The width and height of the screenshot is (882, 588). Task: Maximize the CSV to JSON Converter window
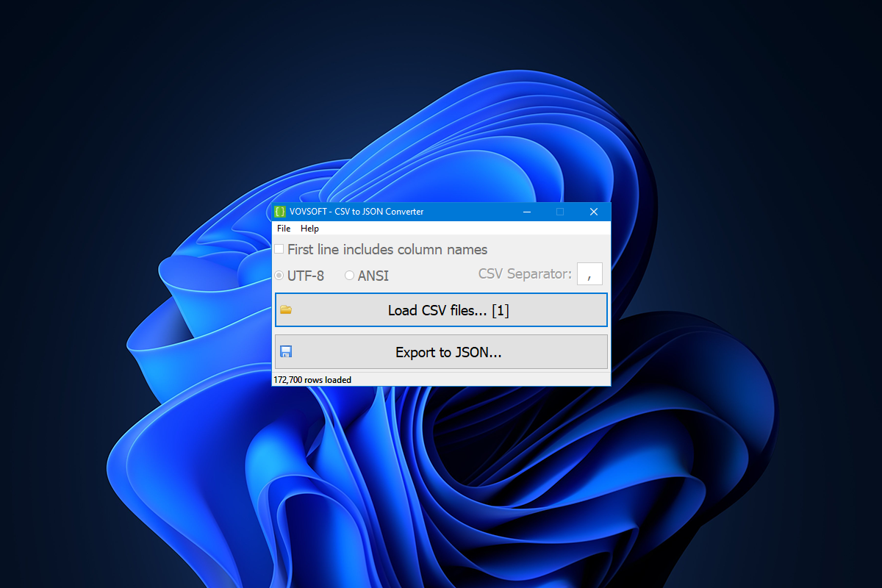click(x=560, y=212)
